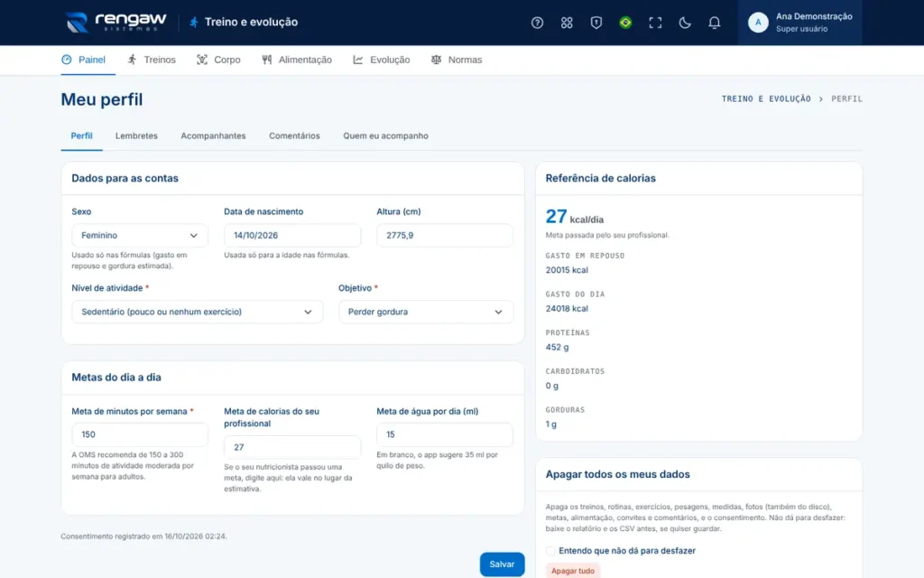Select the Perfil tab
The height and width of the screenshot is (578, 924).
81,135
